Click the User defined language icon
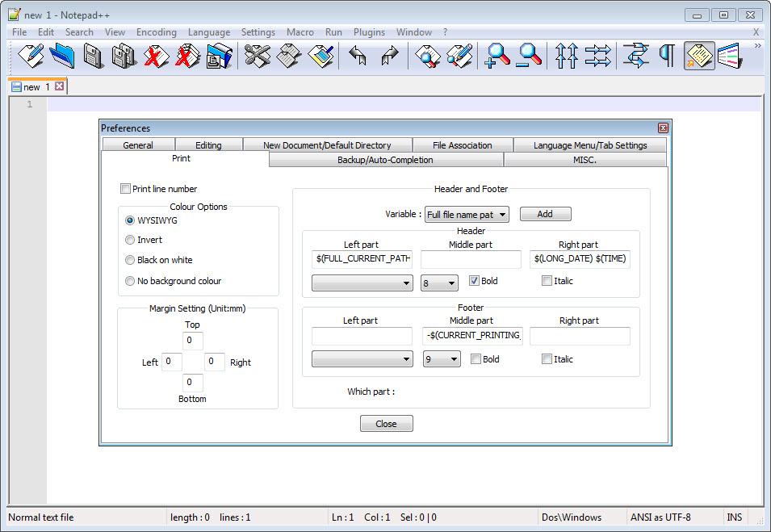 click(730, 56)
